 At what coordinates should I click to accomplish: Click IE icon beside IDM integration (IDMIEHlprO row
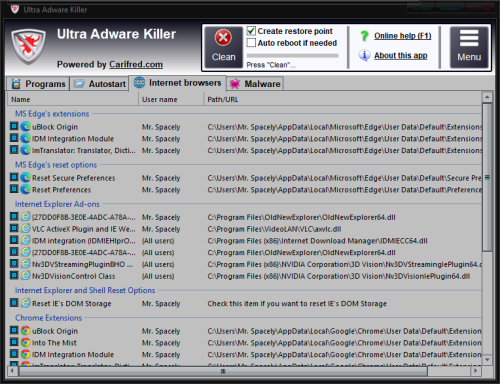tap(25, 240)
